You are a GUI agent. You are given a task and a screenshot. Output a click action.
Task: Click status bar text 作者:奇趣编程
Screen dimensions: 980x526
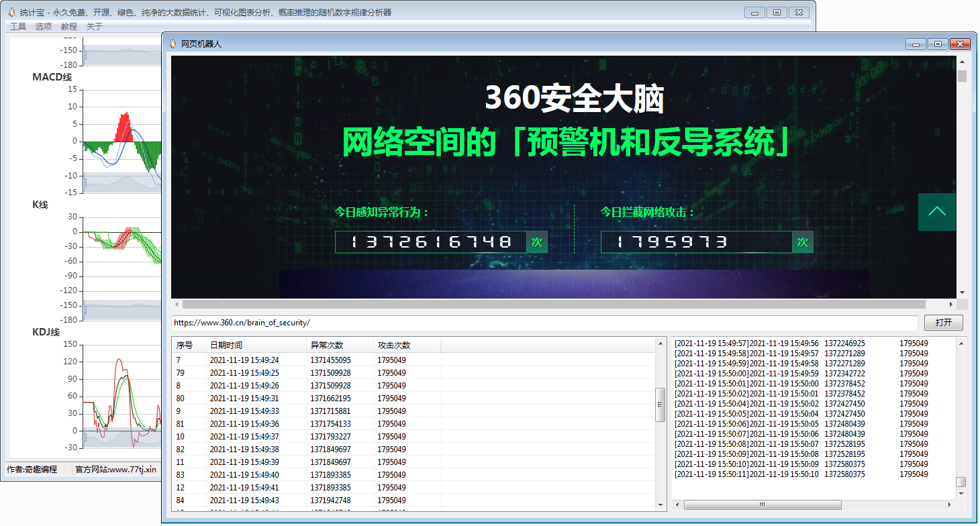coord(32,470)
